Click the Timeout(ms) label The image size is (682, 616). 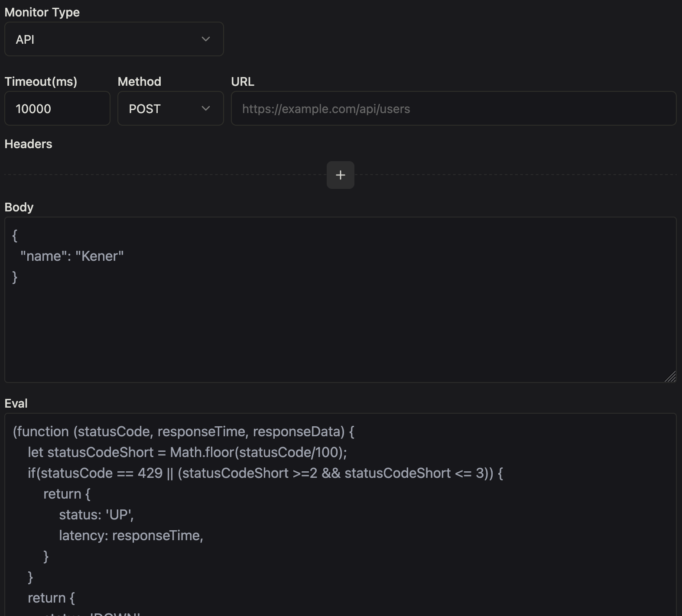[x=41, y=81]
